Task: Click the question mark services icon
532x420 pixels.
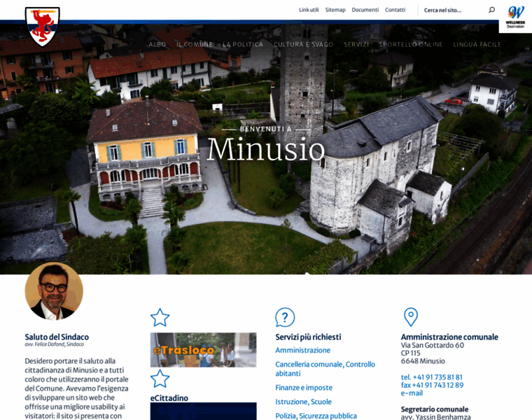Action: click(x=285, y=317)
